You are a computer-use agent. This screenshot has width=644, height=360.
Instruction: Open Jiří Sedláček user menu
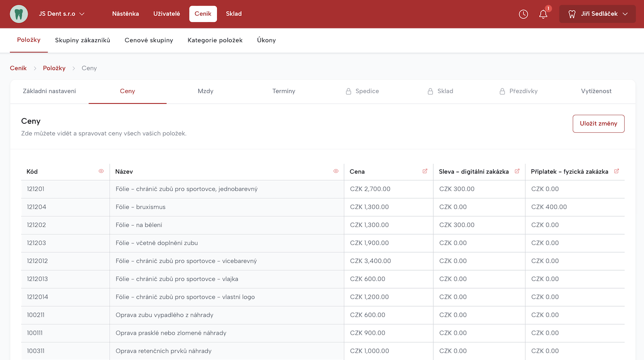pos(597,14)
